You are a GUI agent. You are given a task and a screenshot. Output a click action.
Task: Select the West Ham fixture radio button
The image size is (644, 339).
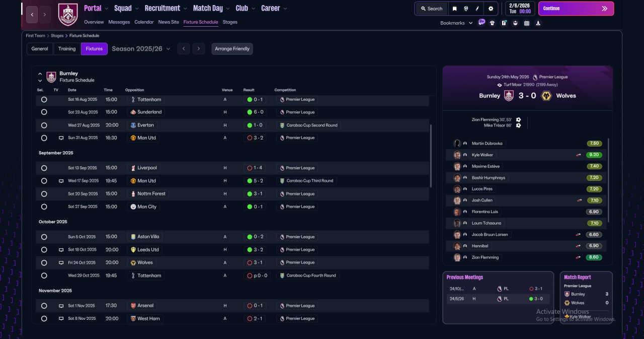pos(44,319)
